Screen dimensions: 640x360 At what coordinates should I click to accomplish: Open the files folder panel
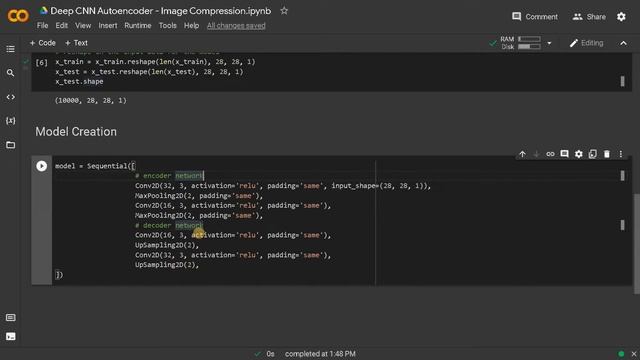click(11, 145)
